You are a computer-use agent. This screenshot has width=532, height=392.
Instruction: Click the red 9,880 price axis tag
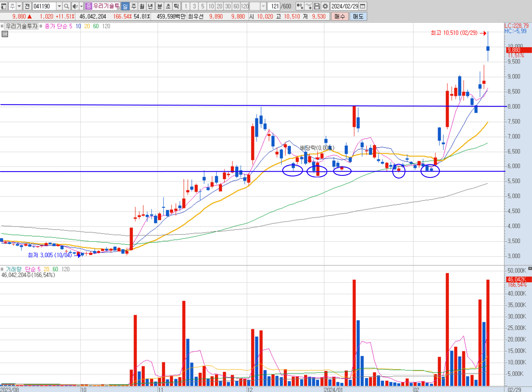tap(519, 50)
